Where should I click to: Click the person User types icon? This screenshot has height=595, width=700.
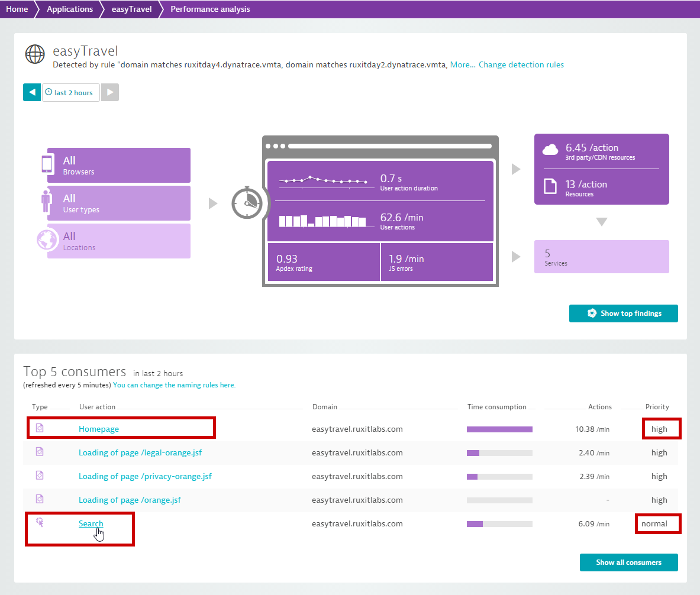[46, 201]
